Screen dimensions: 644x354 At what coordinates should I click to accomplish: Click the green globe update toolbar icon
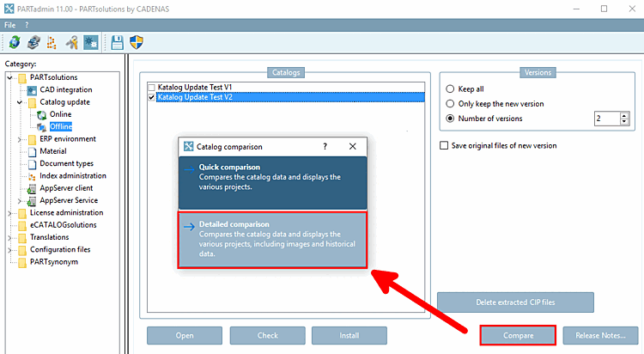[15, 42]
